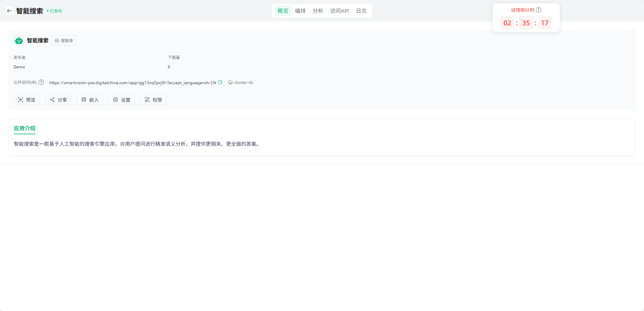Screen dimensions: 644x311
Task: Click the trial countdown timer
Action: tap(526, 23)
